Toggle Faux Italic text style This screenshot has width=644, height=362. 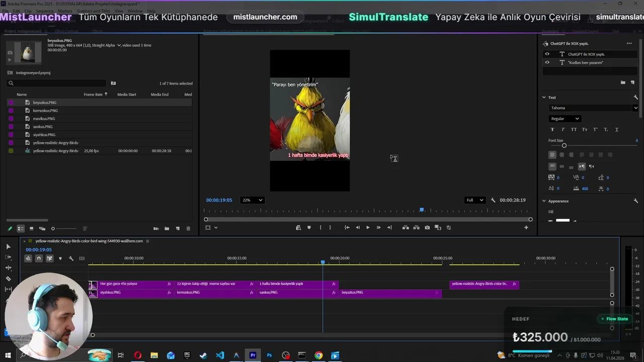(x=563, y=130)
